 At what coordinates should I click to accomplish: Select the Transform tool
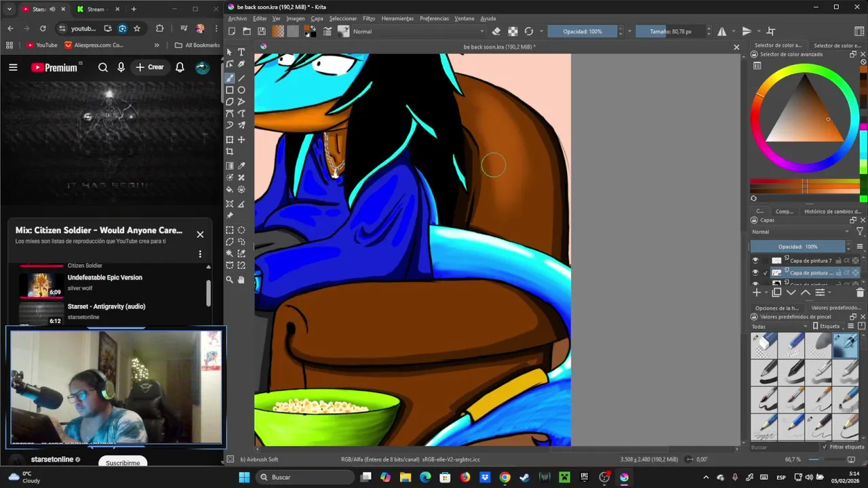pyautogui.click(x=230, y=140)
